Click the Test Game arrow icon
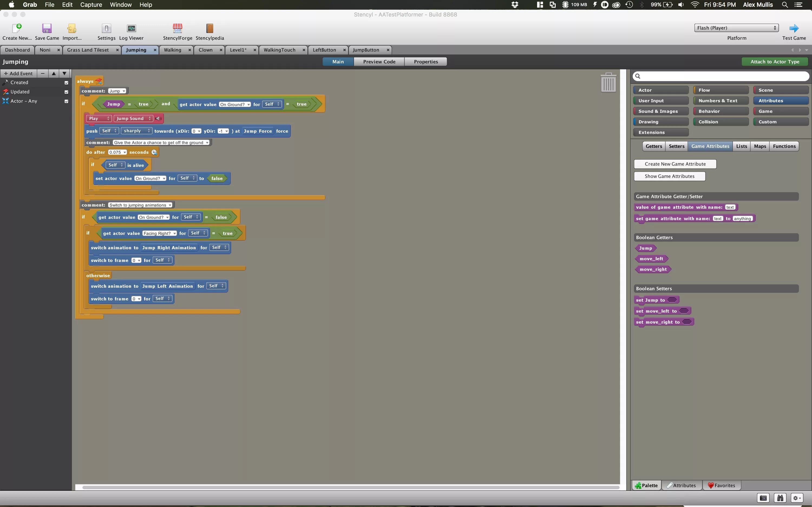Screen dimensions: 812x507 (x=794, y=28)
